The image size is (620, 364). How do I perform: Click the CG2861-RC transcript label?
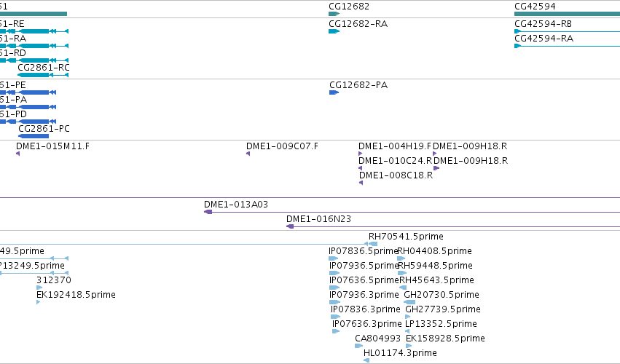pyautogui.click(x=44, y=68)
